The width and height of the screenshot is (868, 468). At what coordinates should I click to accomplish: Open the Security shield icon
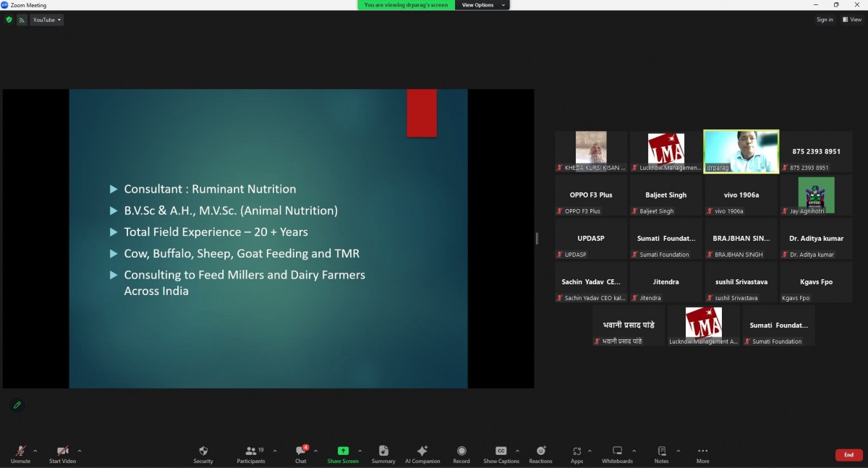tap(203, 451)
